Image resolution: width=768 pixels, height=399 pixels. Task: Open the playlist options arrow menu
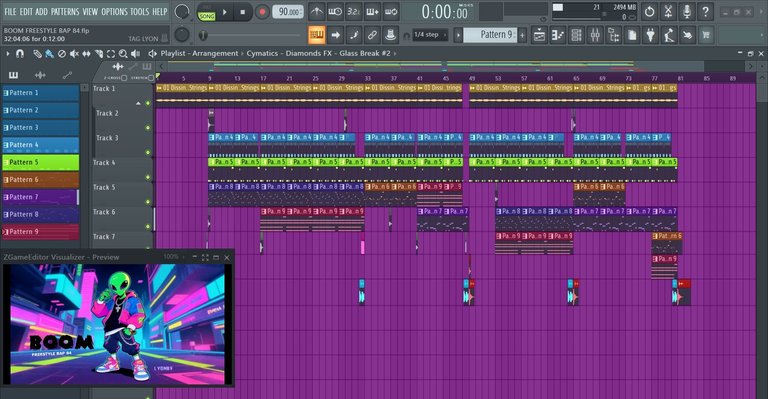[x=7, y=53]
